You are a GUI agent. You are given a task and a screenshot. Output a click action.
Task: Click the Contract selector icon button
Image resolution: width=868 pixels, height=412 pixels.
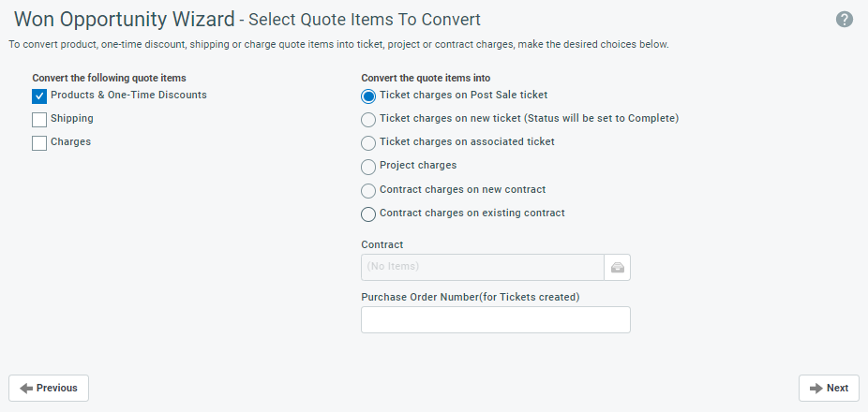[x=617, y=267]
